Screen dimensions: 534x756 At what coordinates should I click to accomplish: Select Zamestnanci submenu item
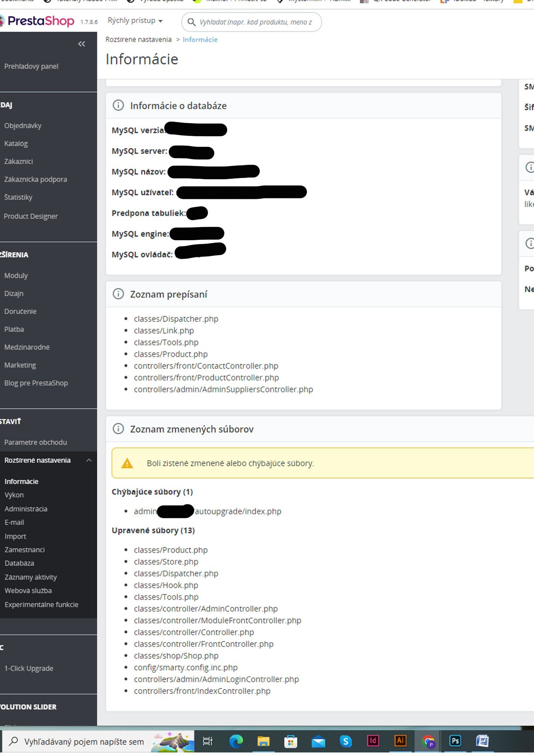(24, 550)
